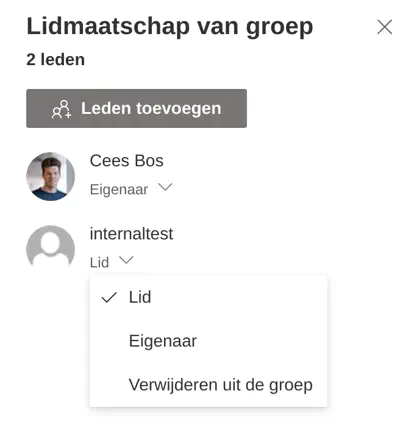Image resolution: width=400 pixels, height=430 pixels.
Task: Click the Lid role label under internaltest
Action: pos(99,262)
